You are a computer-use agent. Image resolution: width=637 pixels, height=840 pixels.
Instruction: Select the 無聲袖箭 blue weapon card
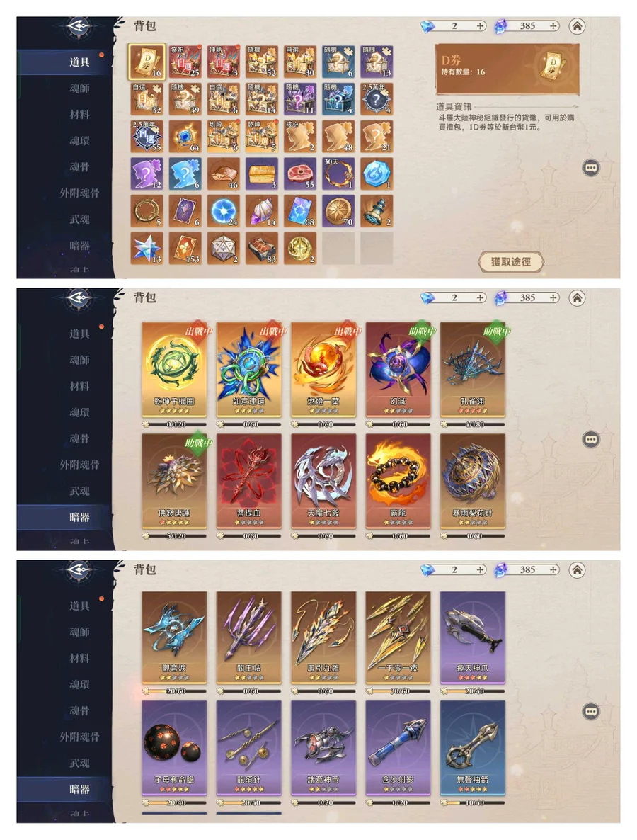click(472, 748)
